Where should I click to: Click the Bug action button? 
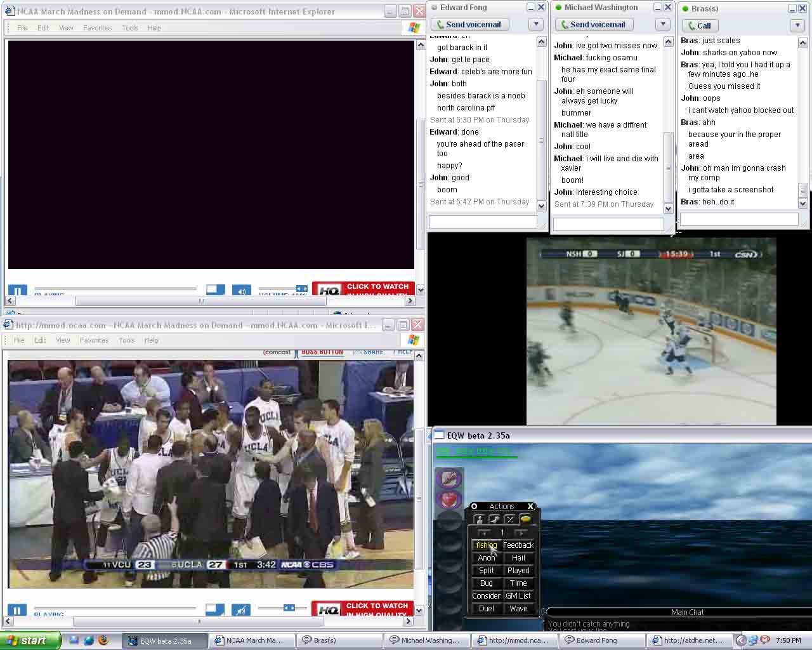tap(487, 583)
